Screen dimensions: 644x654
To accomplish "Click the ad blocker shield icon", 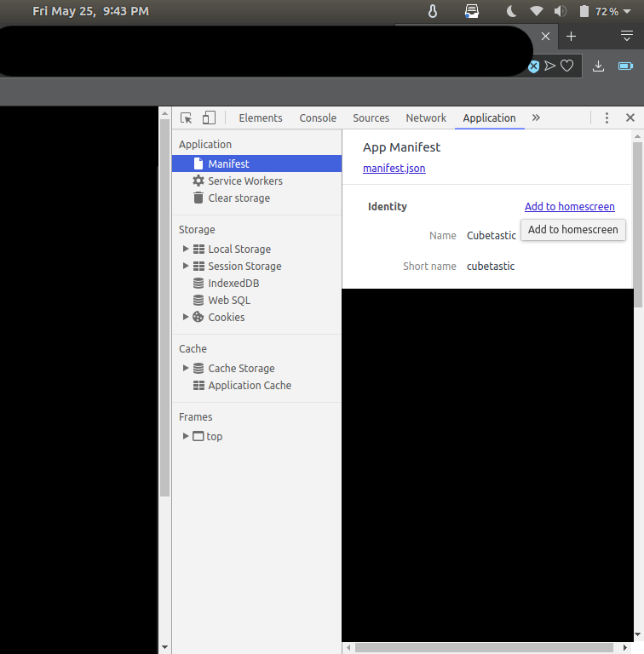I will tap(533, 66).
